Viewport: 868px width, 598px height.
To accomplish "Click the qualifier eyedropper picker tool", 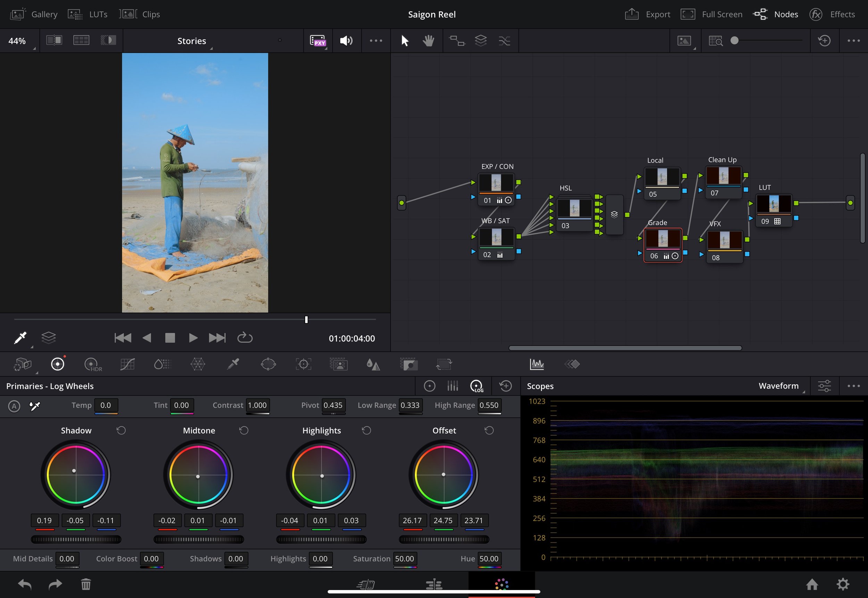I will [x=20, y=338].
